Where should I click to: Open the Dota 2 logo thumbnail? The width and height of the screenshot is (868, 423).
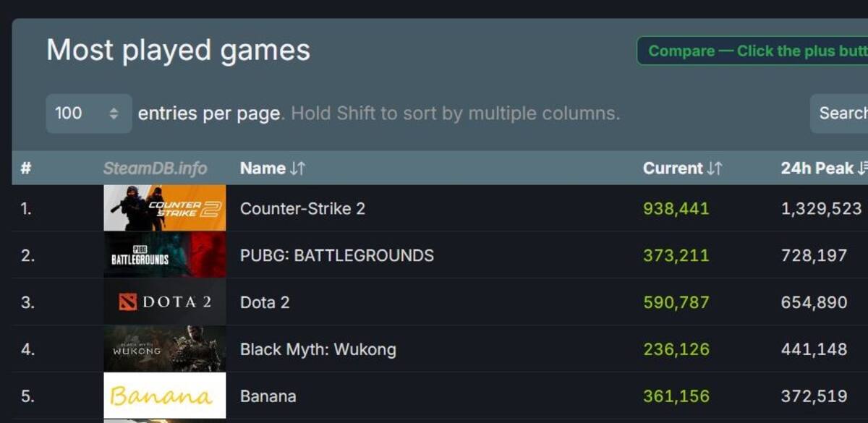click(x=165, y=302)
